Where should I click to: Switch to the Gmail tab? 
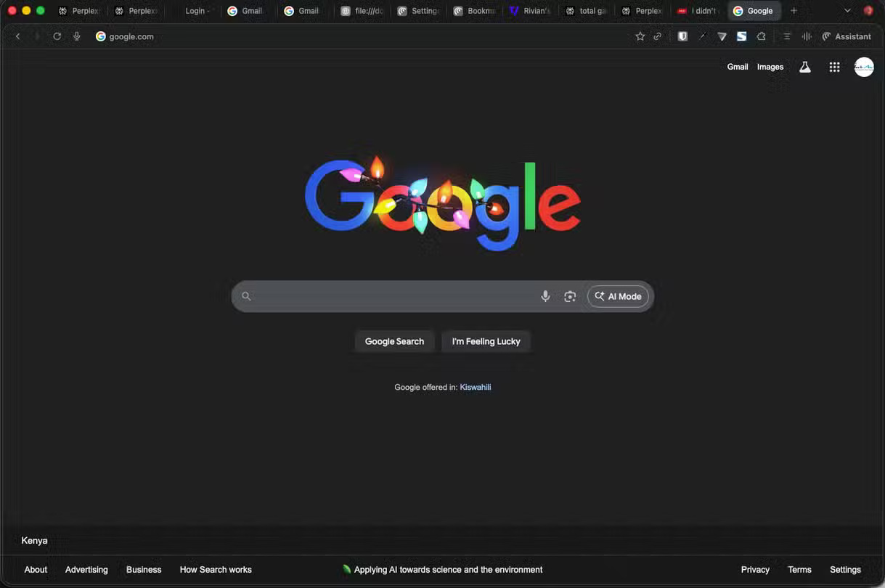[247, 10]
